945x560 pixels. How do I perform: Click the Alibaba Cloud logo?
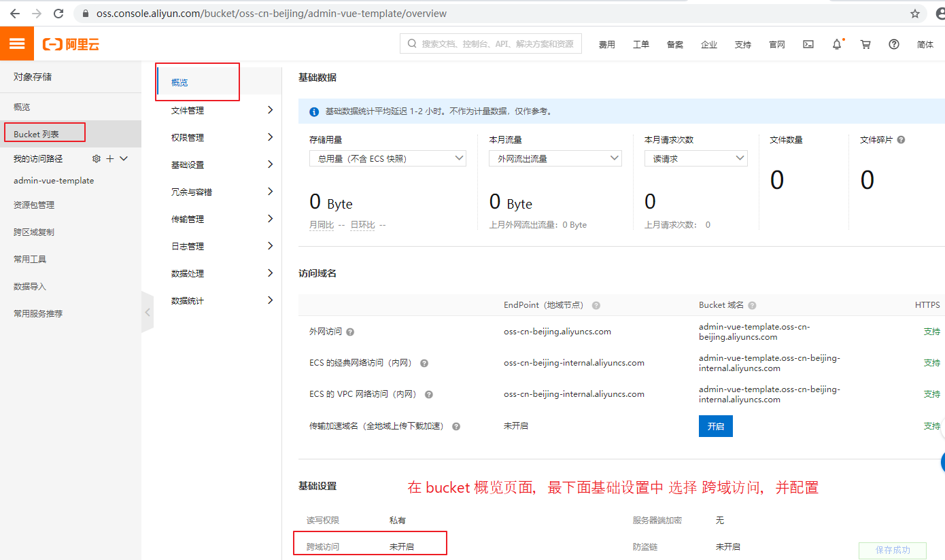tap(71, 44)
